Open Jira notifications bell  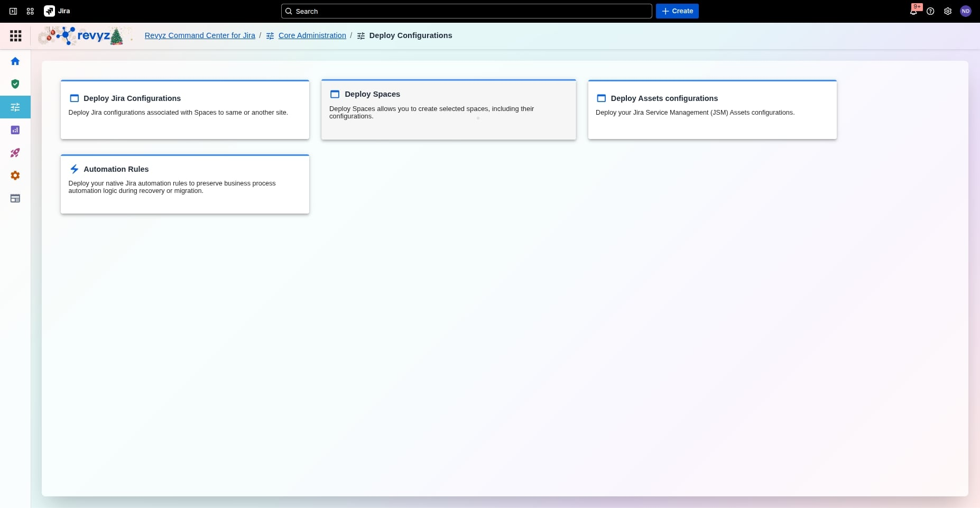coord(913,11)
